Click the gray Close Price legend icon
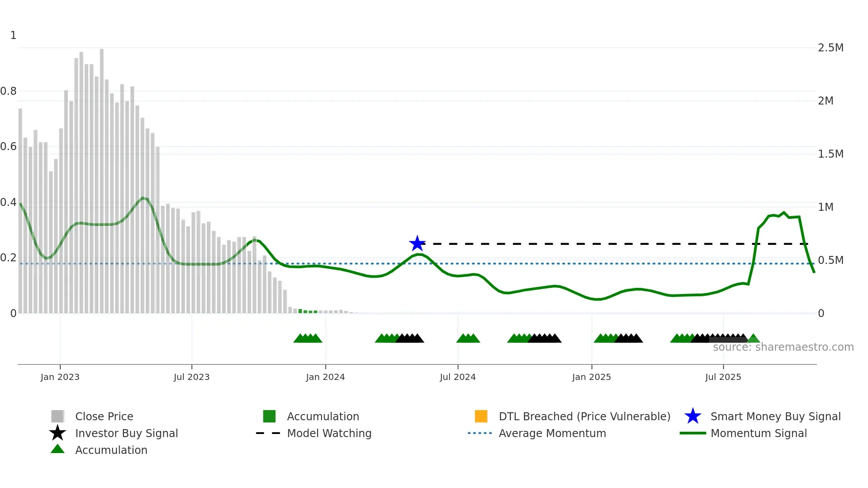The width and height of the screenshot is (868, 488). click(58, 416)
